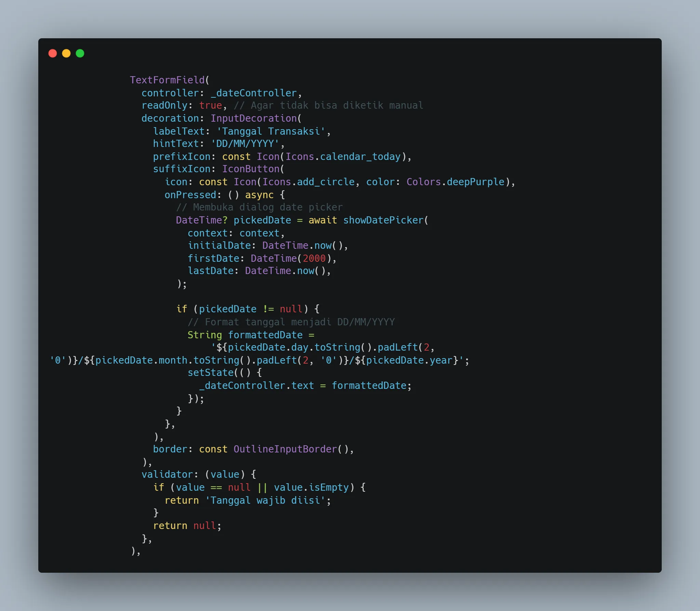Click 'context: context,' line

coord(236,233)
